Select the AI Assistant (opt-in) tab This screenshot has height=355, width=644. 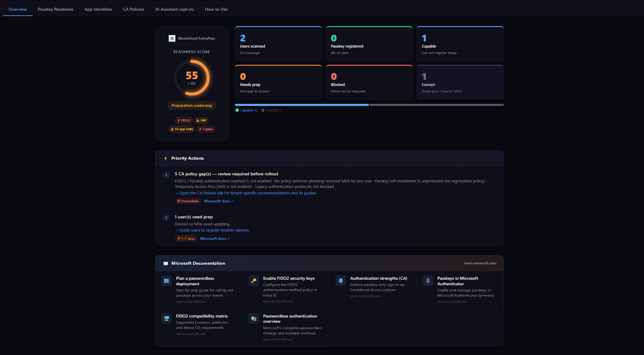[175, 9]
